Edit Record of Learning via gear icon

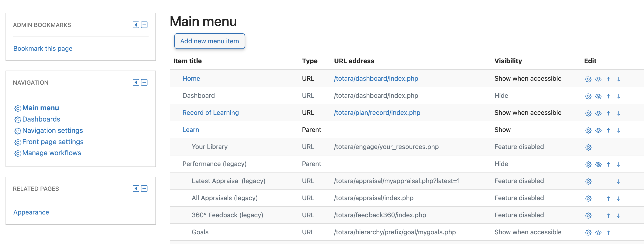[588, 113]
